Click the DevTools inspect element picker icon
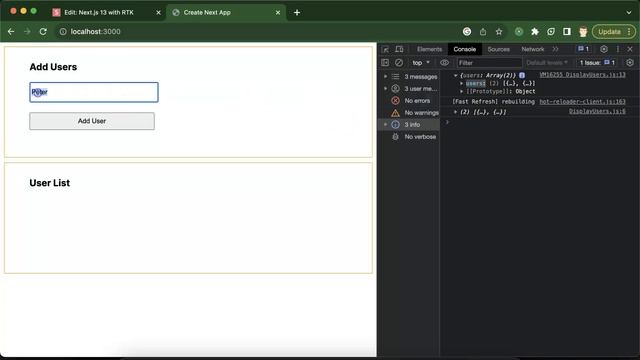Viewport: 640px width, 360px height. click(385, 49)
